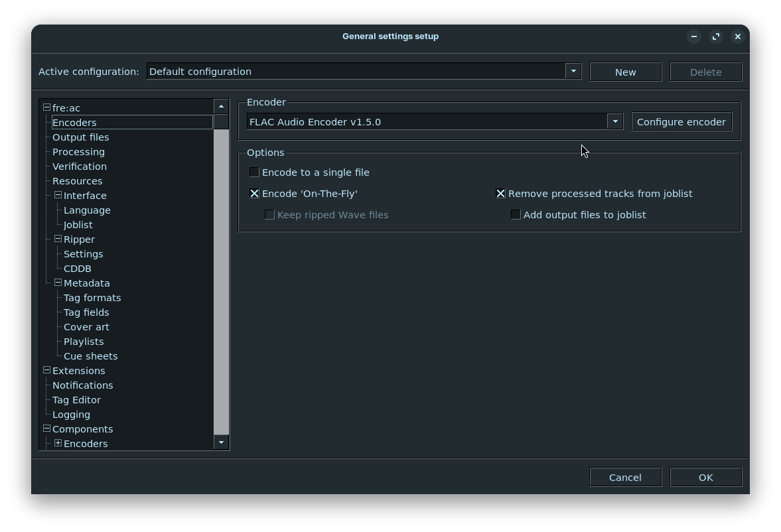The width and height of the screenshot is (781, 532).
Task: Collapse the Ripper tree branch
Action: click(58, 239)
